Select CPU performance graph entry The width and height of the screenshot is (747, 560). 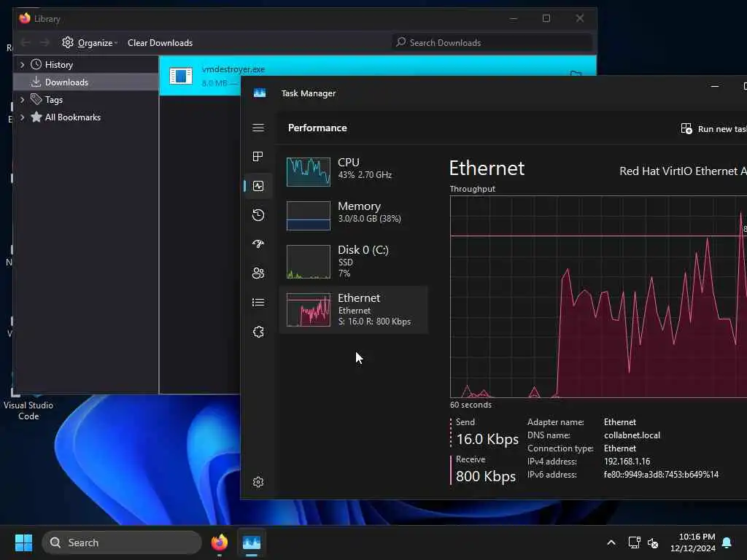(x=353, y=171)
